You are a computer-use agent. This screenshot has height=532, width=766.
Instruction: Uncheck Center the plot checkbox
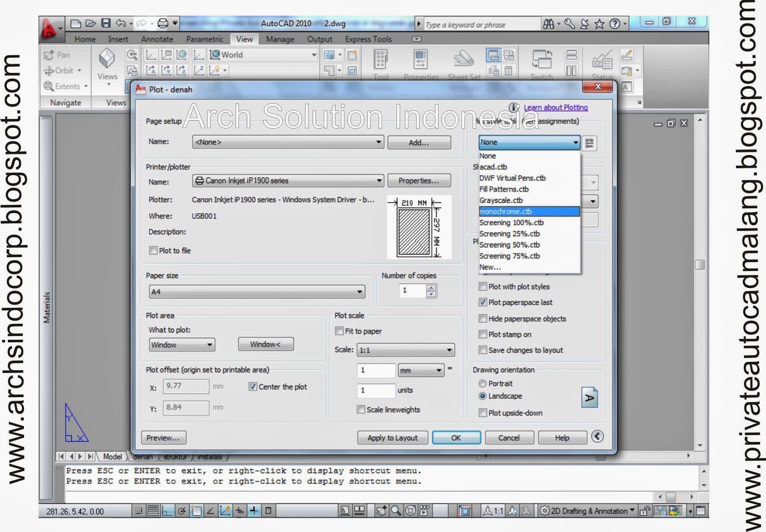pos(253,387)
